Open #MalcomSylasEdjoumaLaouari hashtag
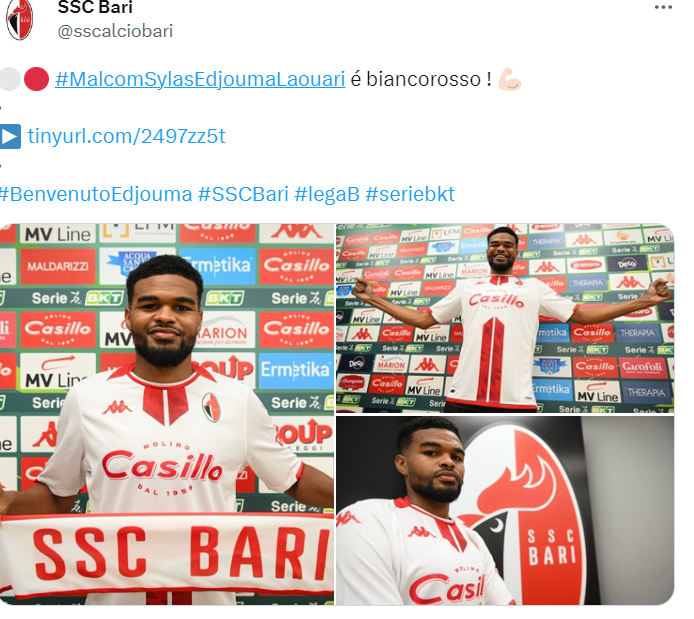The image size is (694, 619). 200,80
